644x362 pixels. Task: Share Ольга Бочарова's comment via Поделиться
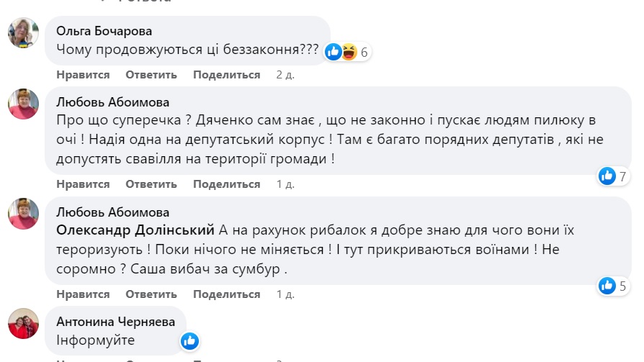[227, 75]
